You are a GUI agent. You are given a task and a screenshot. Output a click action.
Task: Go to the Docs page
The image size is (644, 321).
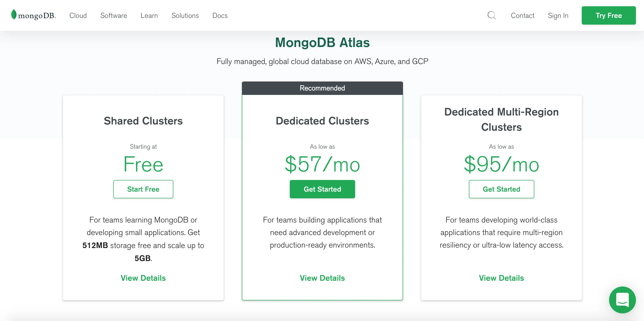[x=220, y=15]
